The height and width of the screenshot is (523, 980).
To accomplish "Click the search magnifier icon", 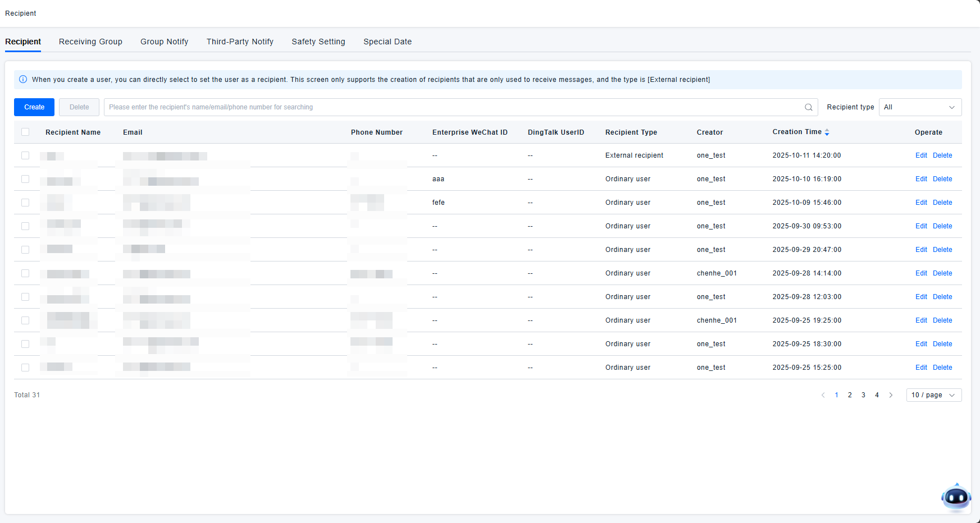I will (808, 107).
